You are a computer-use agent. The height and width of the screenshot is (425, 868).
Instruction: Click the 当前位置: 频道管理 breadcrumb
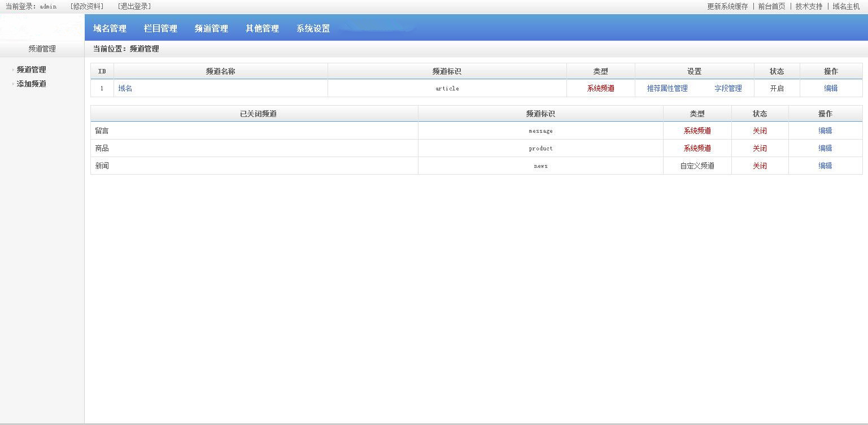pyautogui.click(x=126, y=49)
